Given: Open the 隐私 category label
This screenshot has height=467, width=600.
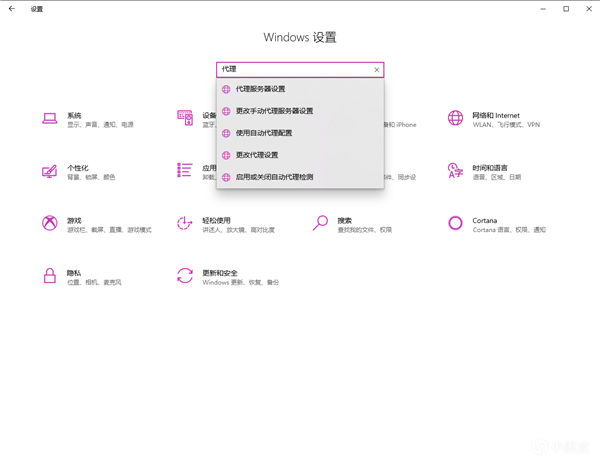Looking at the screenshot, I should 74,273.
